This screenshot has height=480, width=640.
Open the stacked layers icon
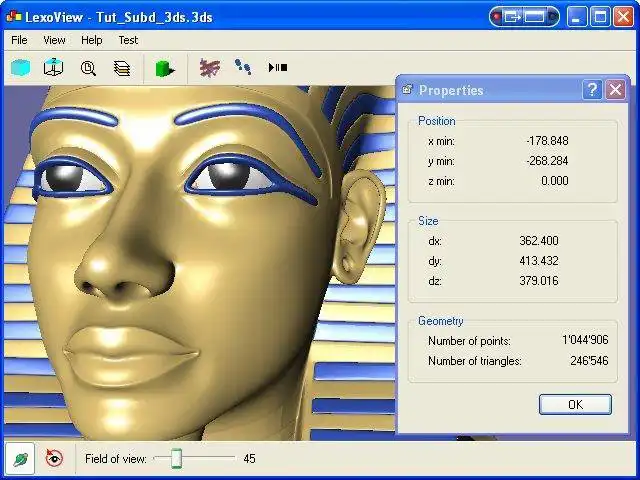click(122, 68)
